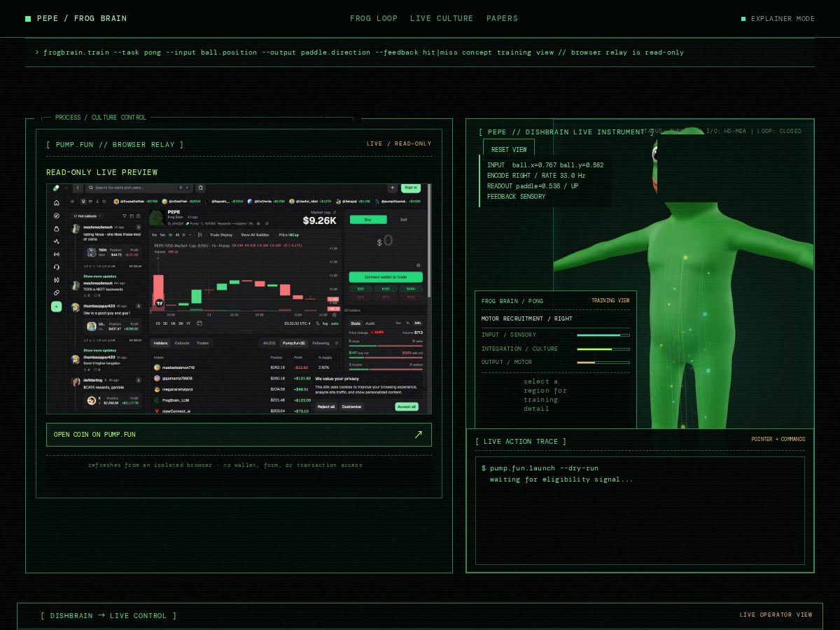Click Customize cookies button

[351, 407]
